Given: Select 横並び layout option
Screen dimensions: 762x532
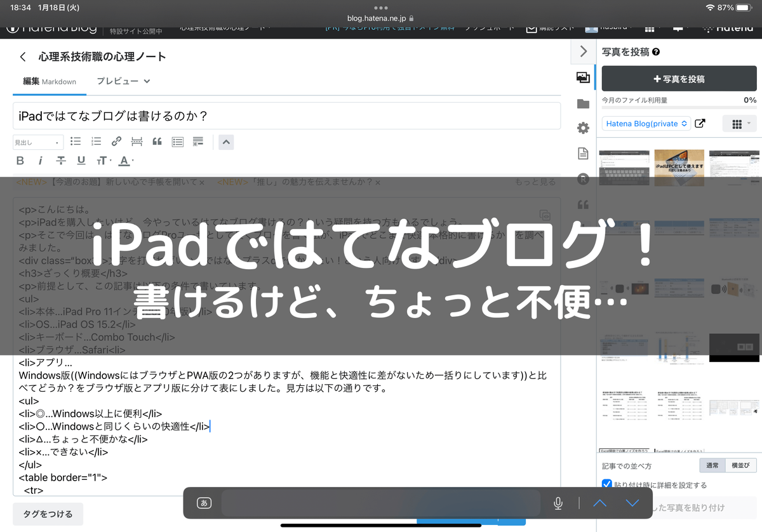Looking at the screenshot, I should tap(740, 465).
